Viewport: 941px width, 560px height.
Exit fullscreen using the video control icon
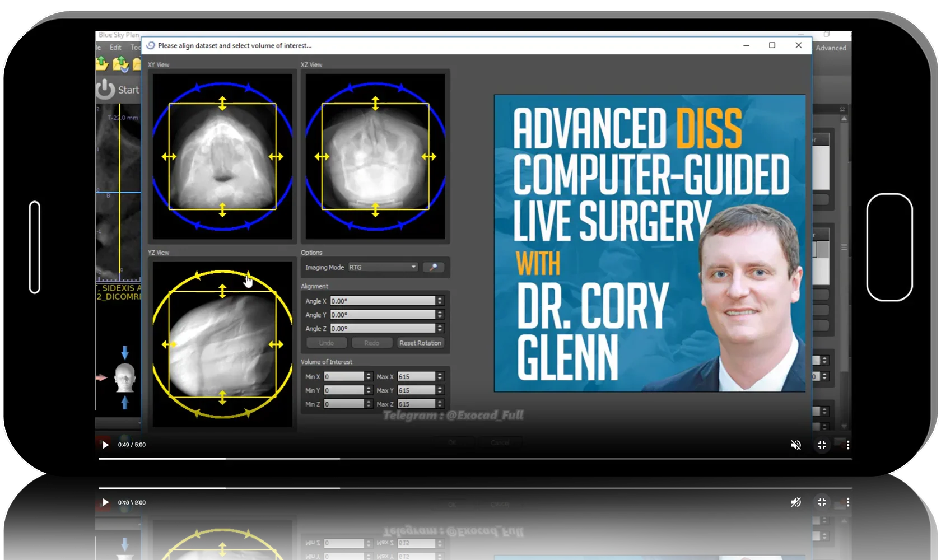[822, 445]
